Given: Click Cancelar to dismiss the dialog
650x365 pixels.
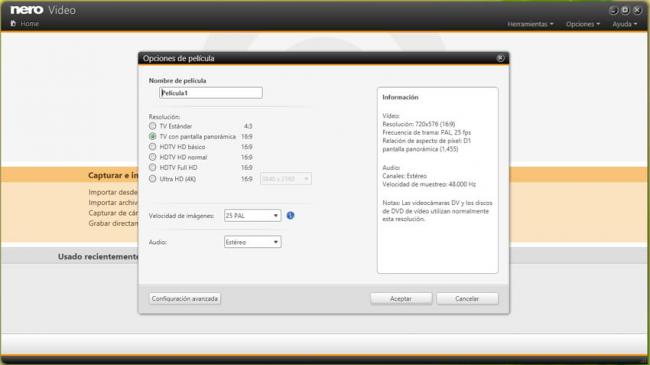Looking at the screenshot, I should coord(467,299).
